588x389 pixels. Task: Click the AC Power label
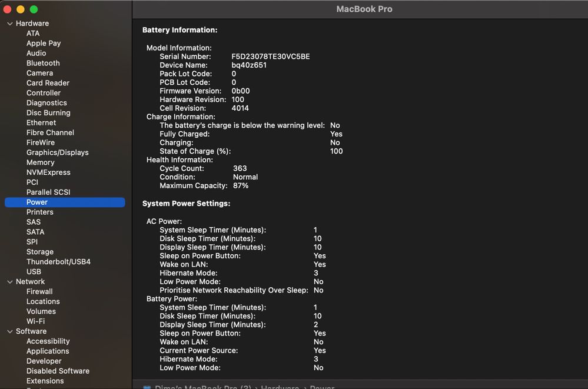(x=164, y=222)
